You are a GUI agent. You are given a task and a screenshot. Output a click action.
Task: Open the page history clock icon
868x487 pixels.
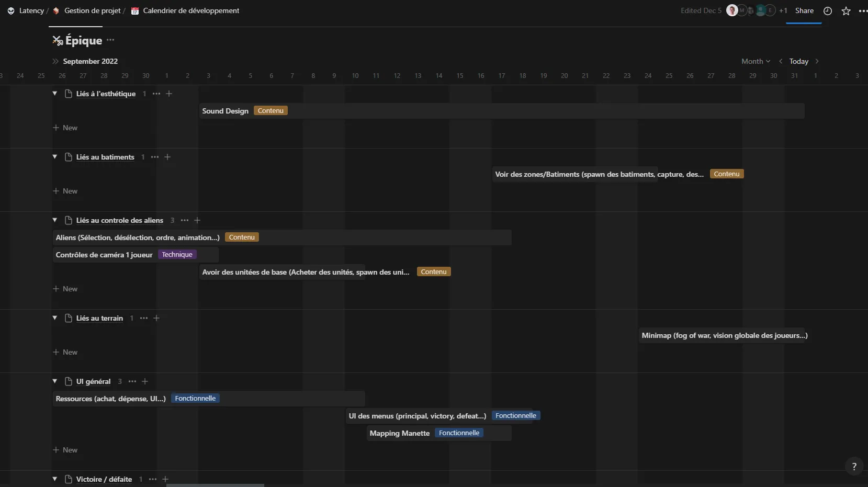coord(827,11)
